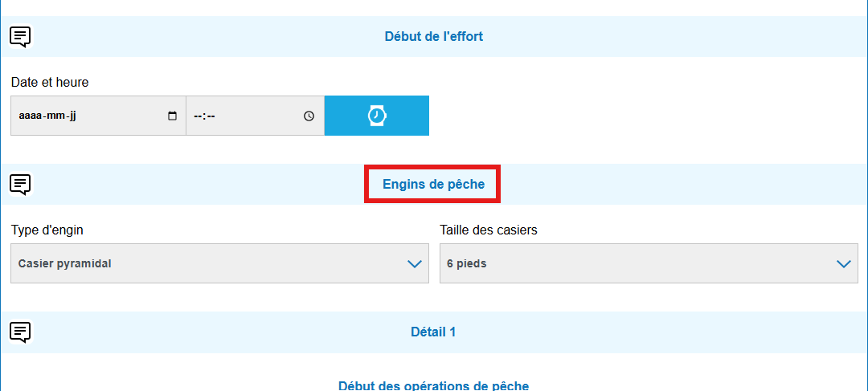Click the chevron arrow on the Type d'engin box
The width and height of the screenshot is (868, 391).
pyautogui.click(x=414, y=263)
